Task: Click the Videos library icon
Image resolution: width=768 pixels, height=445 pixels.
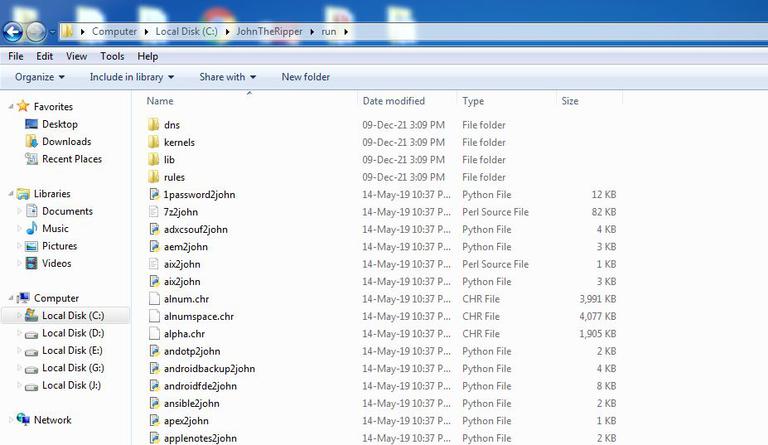Action: click(x=31, y=263)
